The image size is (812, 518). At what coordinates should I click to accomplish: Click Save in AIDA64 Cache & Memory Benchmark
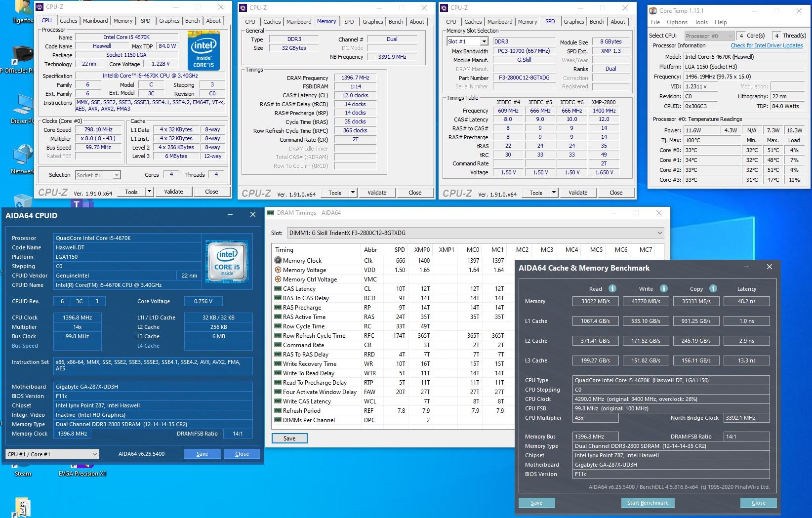pyautogui.click(x=536, y=503)
